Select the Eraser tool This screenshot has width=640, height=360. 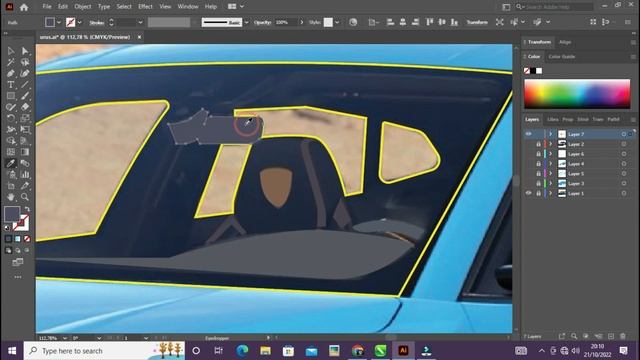pos(25,107)
